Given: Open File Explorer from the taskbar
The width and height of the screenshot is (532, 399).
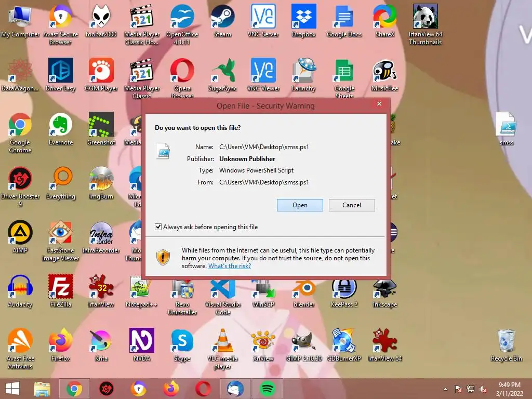Looking at the screenshot, I should click(42, 389).
